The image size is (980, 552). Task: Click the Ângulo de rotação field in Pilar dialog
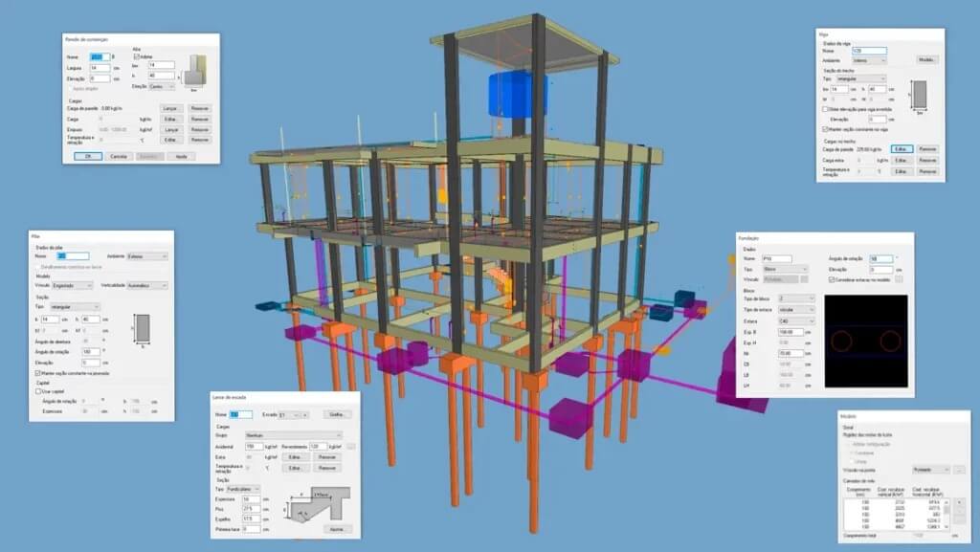pyautogui.click(x=91, y=351)
